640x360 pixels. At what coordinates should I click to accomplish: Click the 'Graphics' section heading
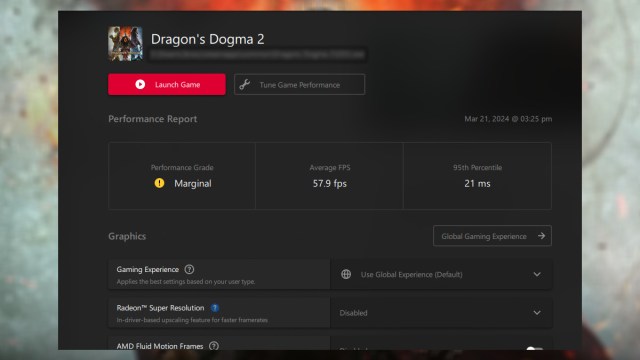click(x=127, y=236)
